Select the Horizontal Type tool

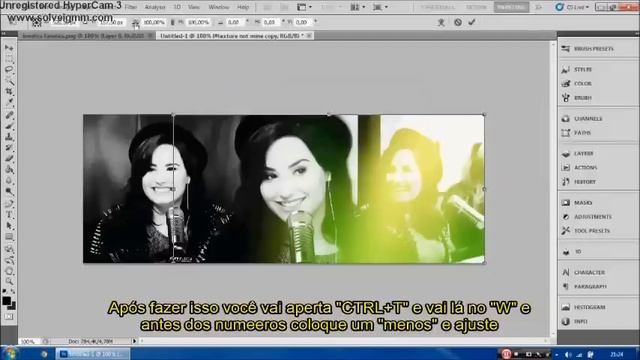coord(9,215)
